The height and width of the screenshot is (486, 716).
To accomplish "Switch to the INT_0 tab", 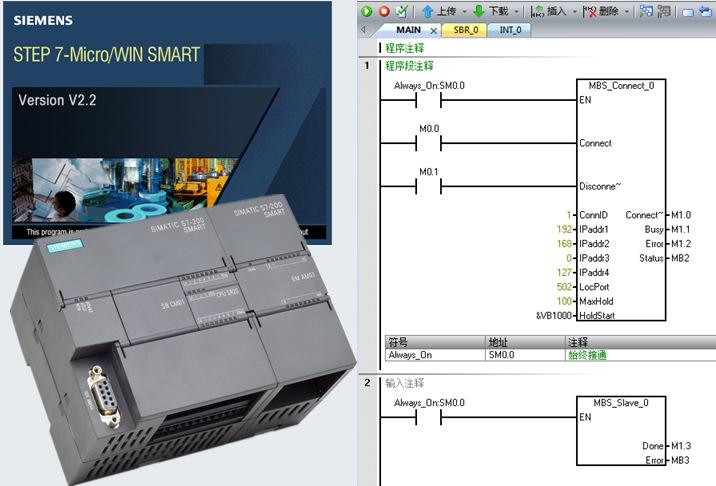I will coord(510,30).
